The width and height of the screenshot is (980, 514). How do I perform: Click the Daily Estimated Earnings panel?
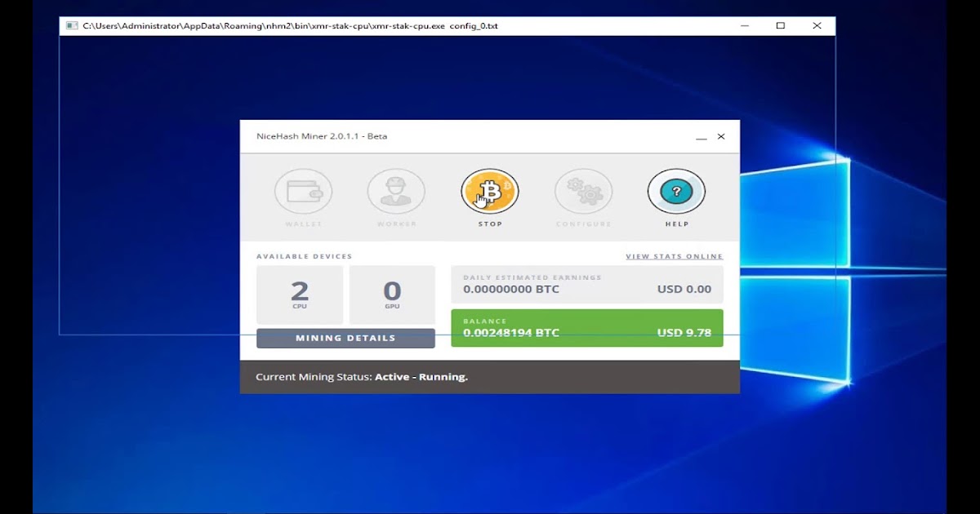587,285
